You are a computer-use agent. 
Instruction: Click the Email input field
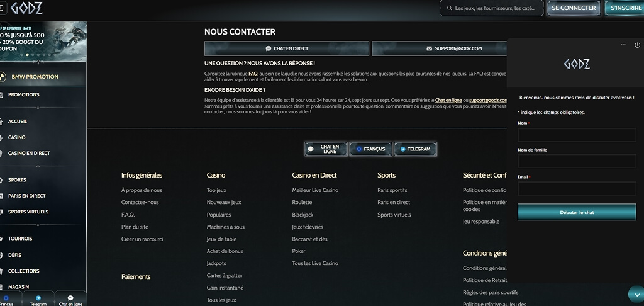pos(577,189)
